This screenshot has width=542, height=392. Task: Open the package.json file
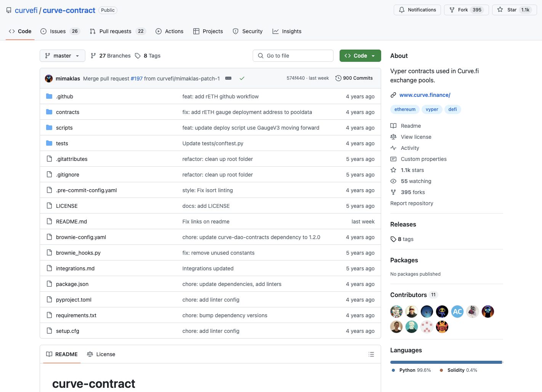[x=72, y=284]
